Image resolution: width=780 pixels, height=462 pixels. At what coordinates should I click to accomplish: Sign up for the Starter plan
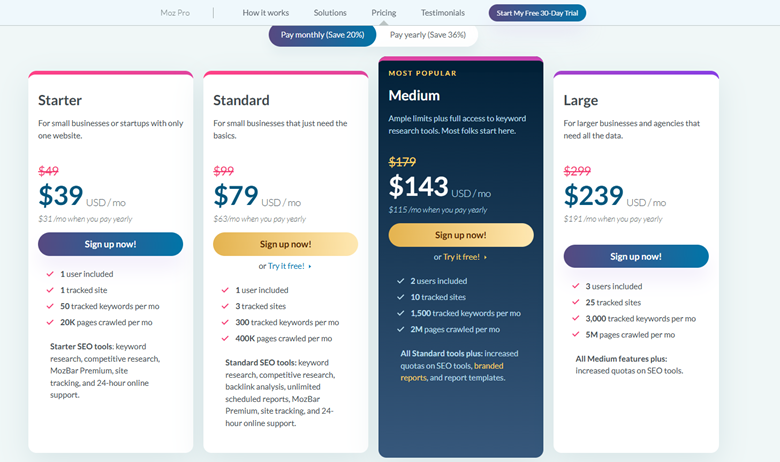(110, 244)
